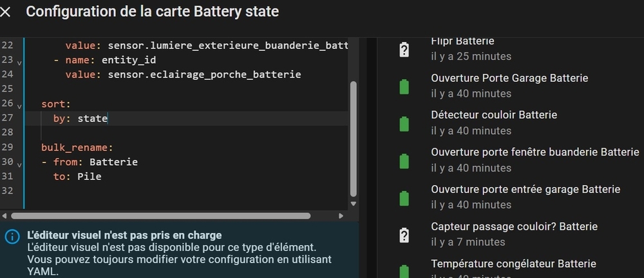Collapse the fold arrow on line 23
Viewport: 644px width, 278px height.
19,63
